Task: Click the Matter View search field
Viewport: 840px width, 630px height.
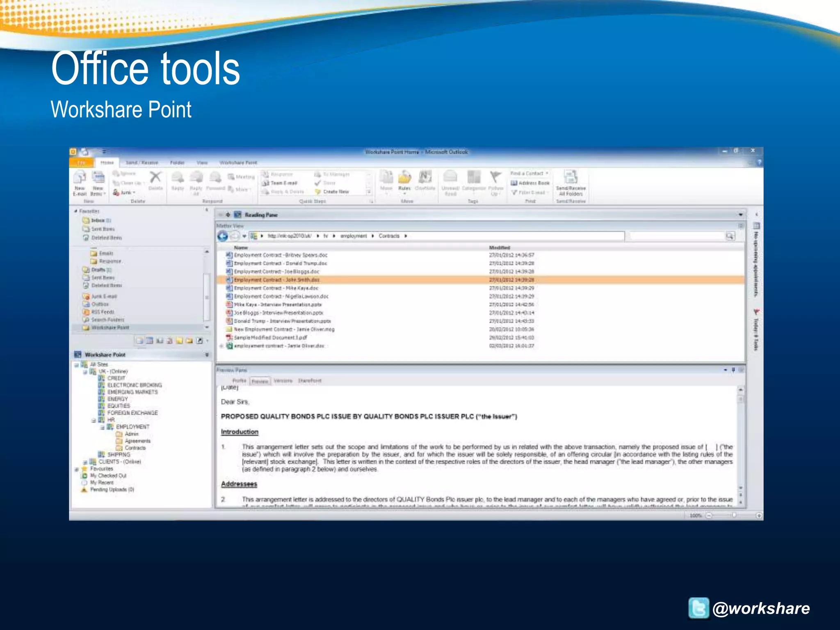Action: click(678, 236)
